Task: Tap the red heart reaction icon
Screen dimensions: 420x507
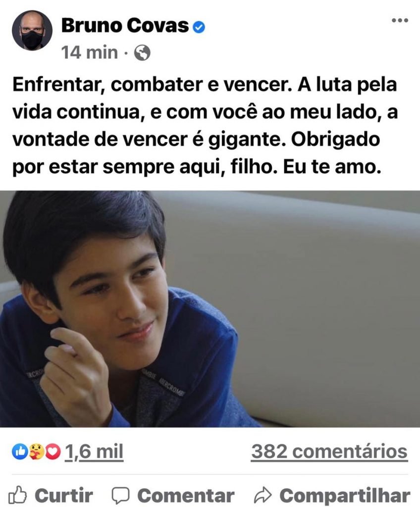Action: [52, 452]
